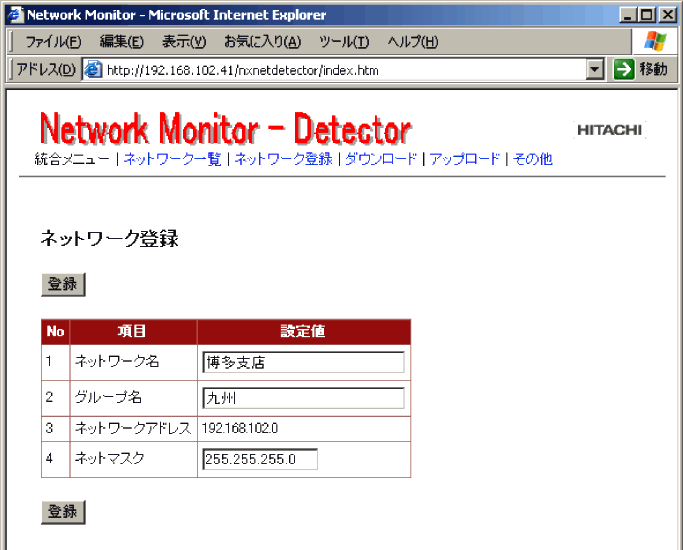Open the ファイル(F) menu
The width and height of the screenshot is (683, 550).
tap(53, 42)
